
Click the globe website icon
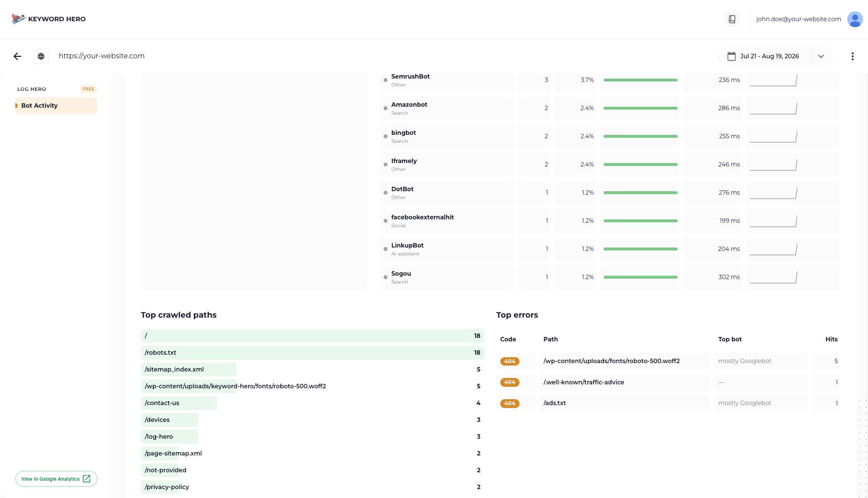tap(41, 56)
